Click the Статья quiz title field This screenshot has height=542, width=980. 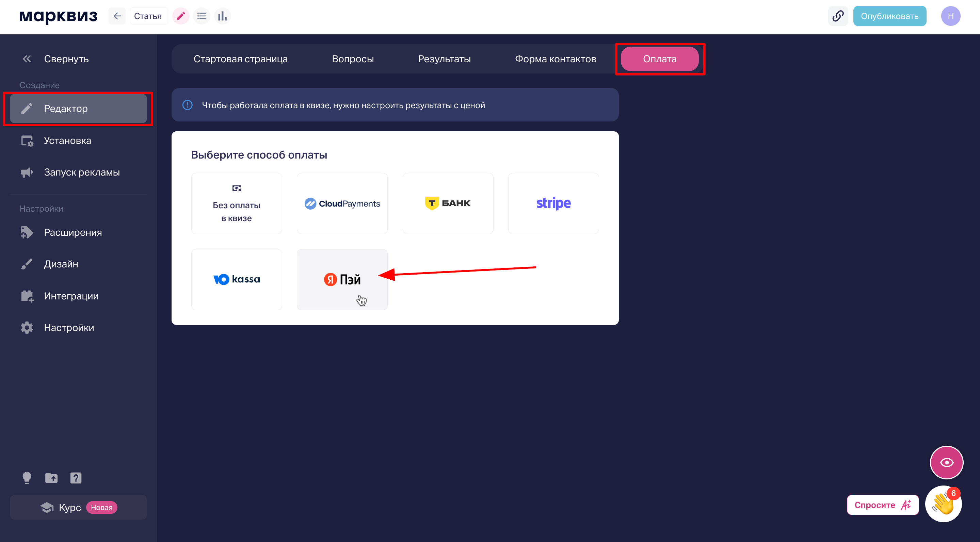(x=149, y=16)
